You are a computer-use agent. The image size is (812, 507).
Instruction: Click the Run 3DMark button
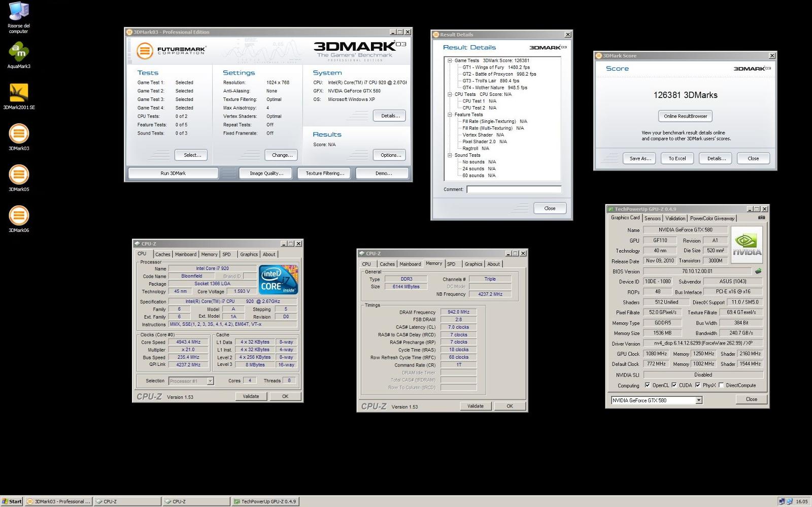pyautogui.click(x=173, y=174)
